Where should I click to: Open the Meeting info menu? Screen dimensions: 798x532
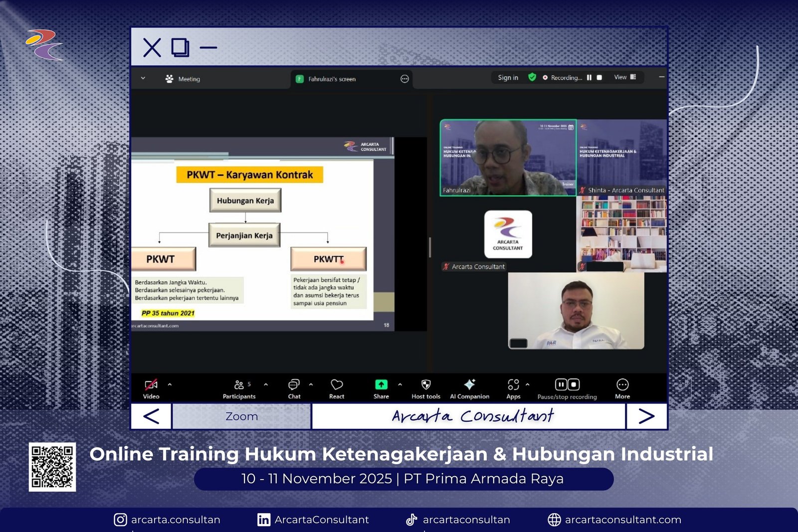pyautogui.click(x=183, y=79)
